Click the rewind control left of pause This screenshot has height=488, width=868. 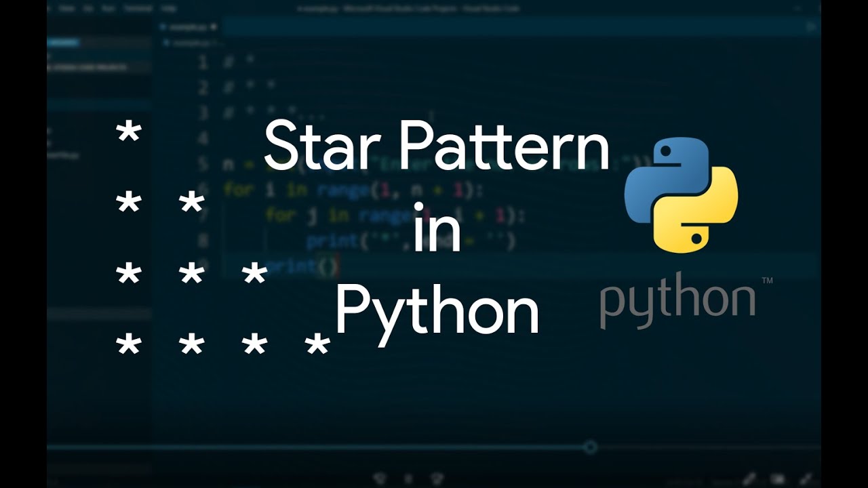[x=380, y=479]
